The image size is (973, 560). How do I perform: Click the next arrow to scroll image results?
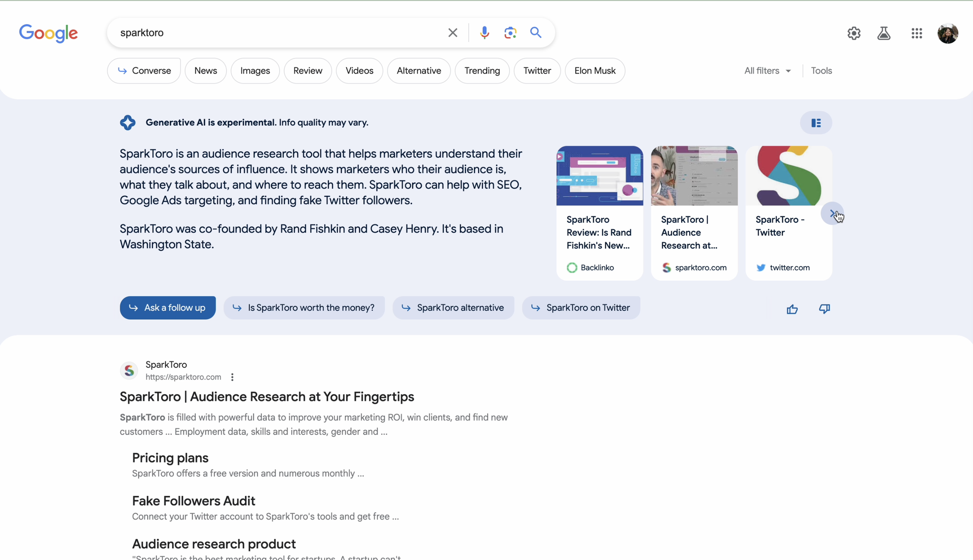tap(832, 213)
